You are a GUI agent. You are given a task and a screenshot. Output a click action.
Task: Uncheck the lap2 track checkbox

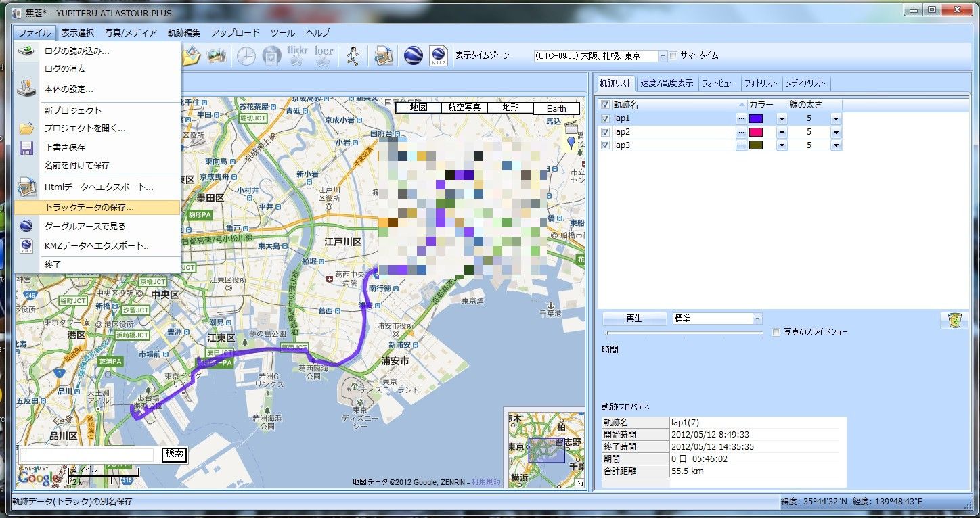pos(605,132)
